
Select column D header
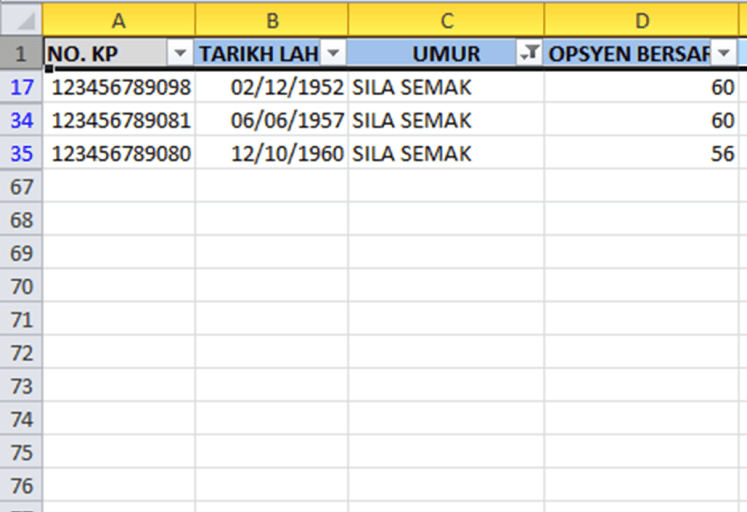pos(642,19)
